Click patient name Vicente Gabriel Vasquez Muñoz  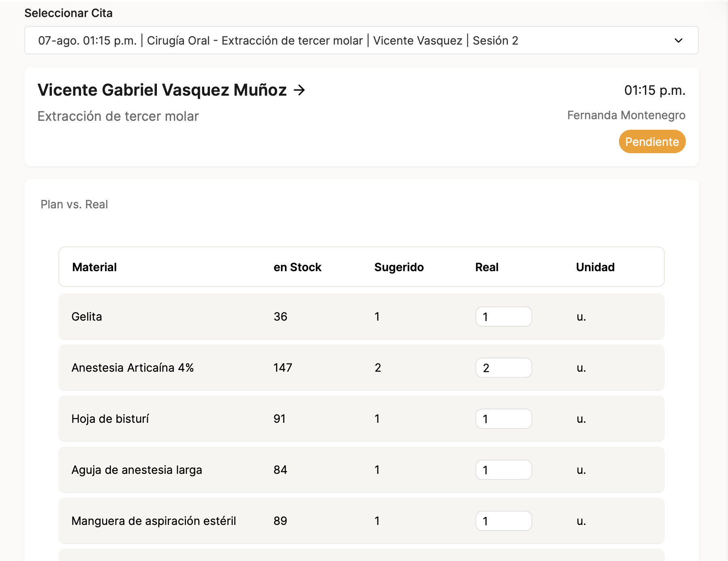click(162, 90)
